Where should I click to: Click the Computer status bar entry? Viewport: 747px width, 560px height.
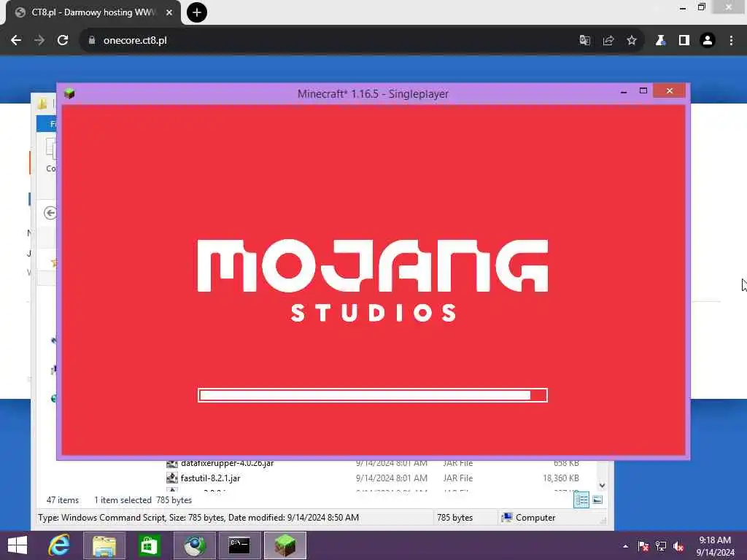(x=529, y=518)
